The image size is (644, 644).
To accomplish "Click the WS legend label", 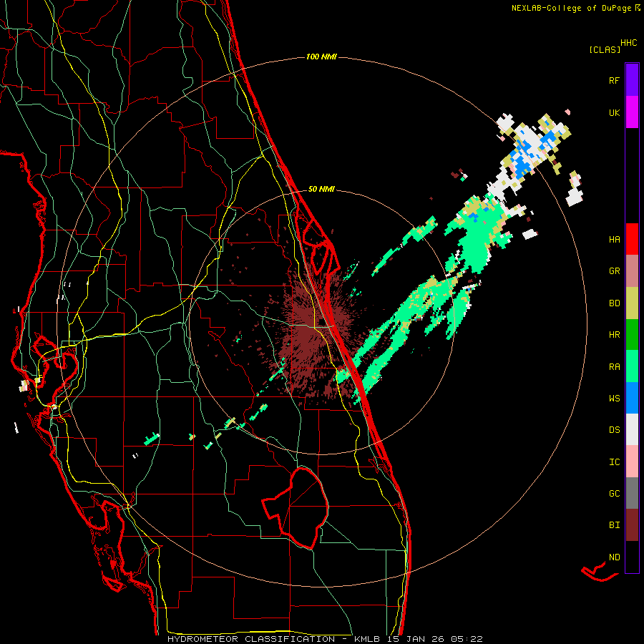I will pyautogui.click(x=614, y=399).
